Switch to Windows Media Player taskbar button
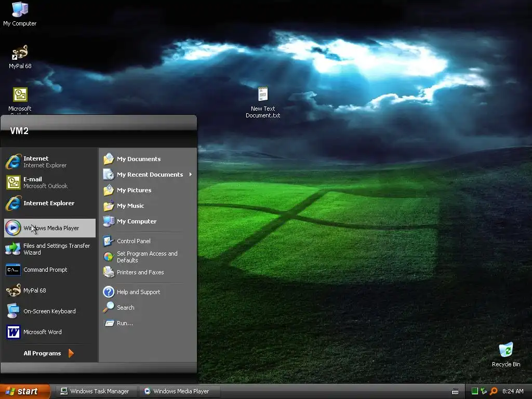532x399 pixels. point(179,391)
